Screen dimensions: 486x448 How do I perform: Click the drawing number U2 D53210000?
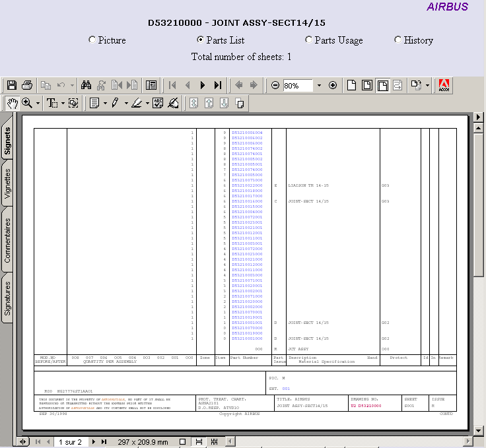366,406
